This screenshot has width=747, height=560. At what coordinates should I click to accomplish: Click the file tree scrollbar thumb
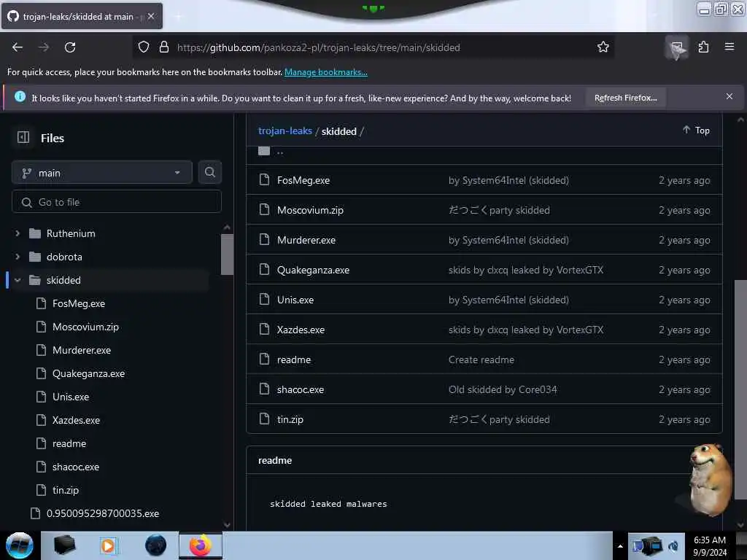[x=228, y=254]
